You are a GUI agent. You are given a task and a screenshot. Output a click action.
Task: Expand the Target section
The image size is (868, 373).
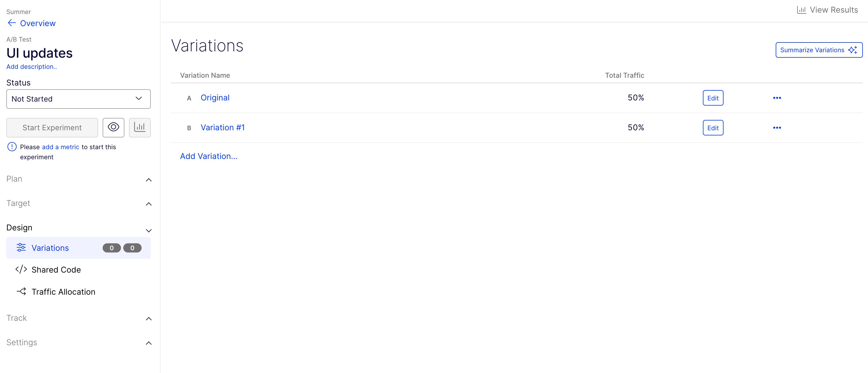(x=148, y=204)
